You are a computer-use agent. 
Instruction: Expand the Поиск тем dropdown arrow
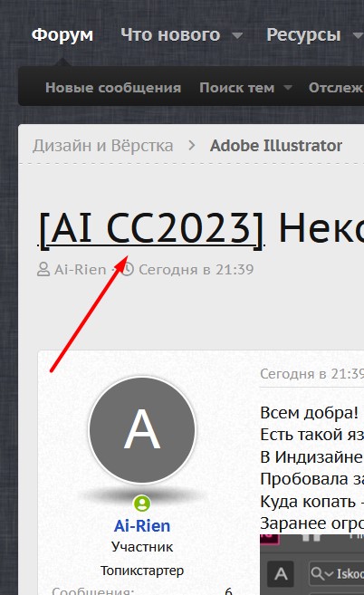[x=288, y=88]
